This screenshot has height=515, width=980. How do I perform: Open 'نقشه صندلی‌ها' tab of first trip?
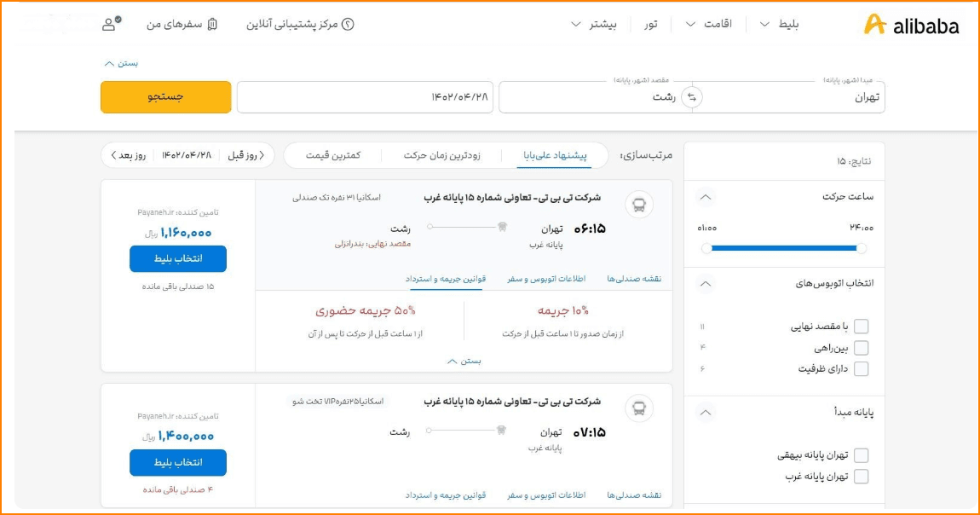point(634,279)
